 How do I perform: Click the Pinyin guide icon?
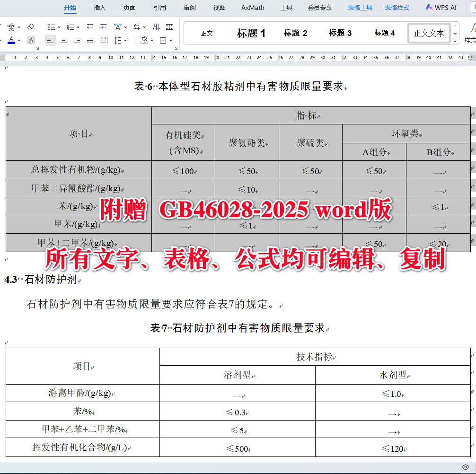[11, 27]
